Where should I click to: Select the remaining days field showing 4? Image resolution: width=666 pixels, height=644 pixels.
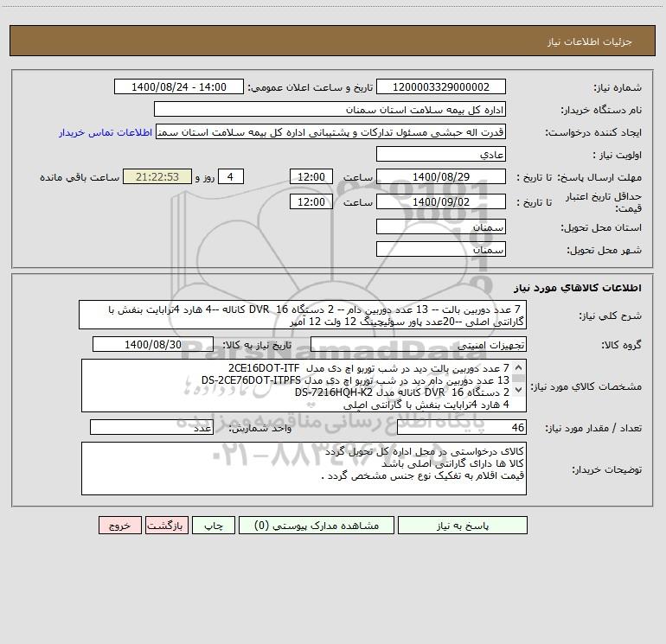coord(231,176)
